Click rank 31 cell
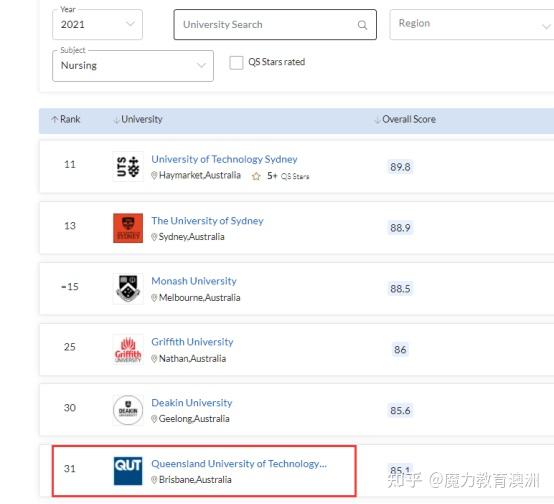 pyautogui.click(x=70, y=469)
